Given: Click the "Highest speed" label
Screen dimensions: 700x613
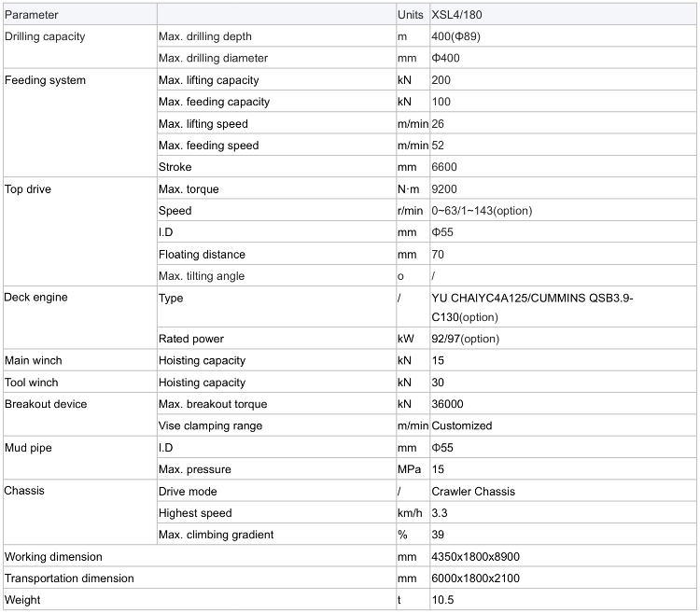Looking at the screenshot, I should point(195,513).
